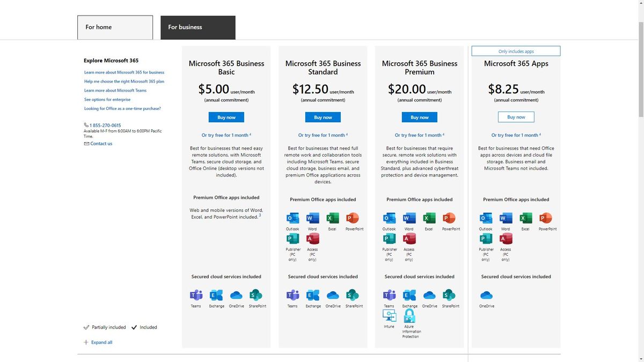Select the For business tab

tap(197, 27)
